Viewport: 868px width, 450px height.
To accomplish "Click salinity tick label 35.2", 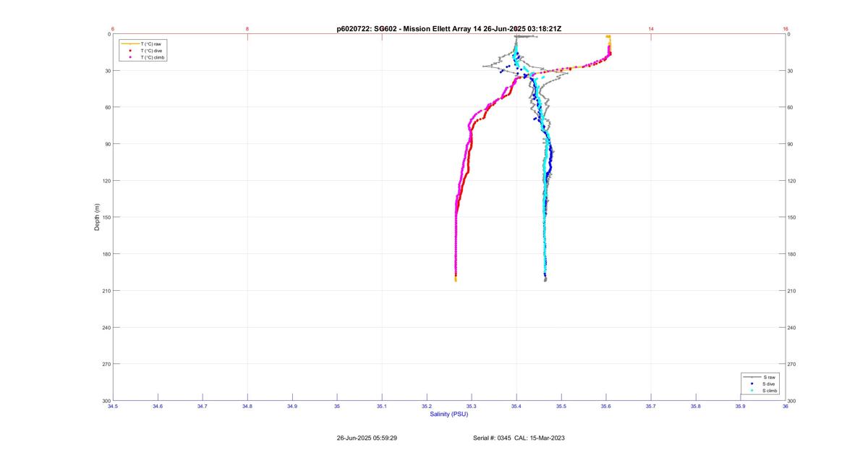I will (427, 407).
